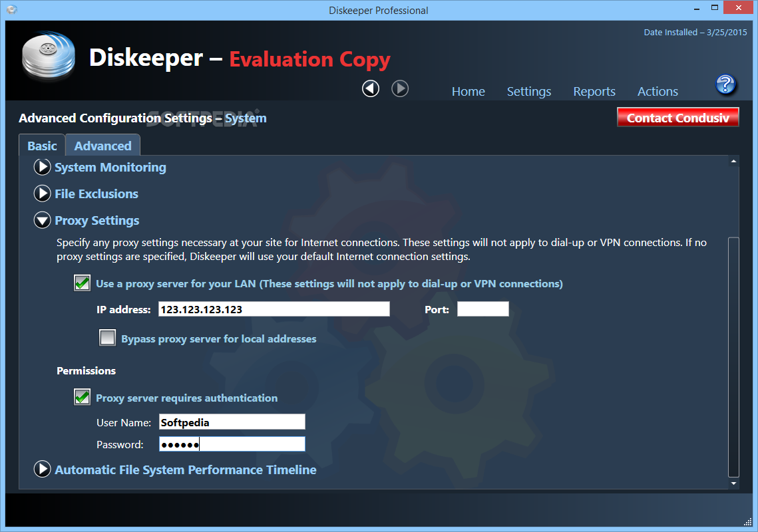Click the Port input field

pos(483,309)
